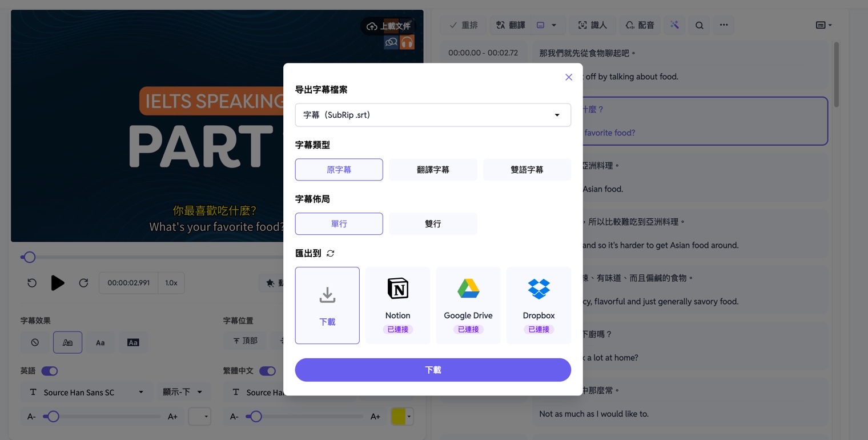Set subtitle position to 頂部
The height and width of the screenshot is (440, 868).
click(246, 341)
